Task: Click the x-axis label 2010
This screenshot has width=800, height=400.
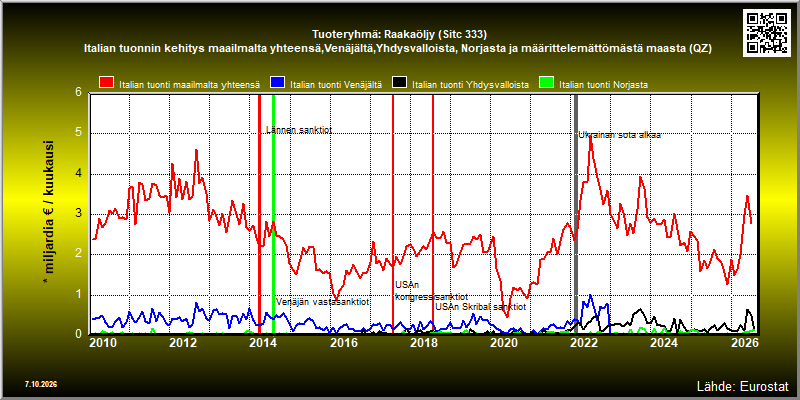Action: coord(105,344)
